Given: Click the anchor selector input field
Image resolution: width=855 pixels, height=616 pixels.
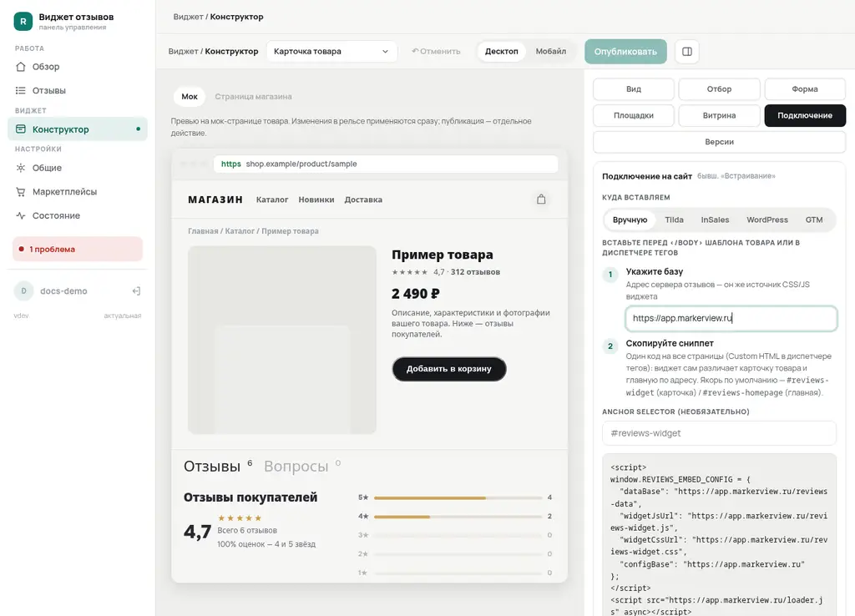Looking at the screenshot, I should click(x=719, y=433).
